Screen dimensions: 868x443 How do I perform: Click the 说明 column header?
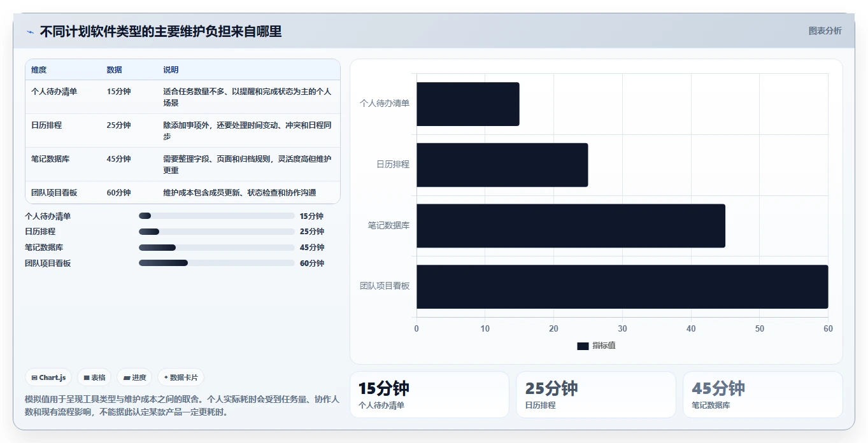click(x=171, y=70)
